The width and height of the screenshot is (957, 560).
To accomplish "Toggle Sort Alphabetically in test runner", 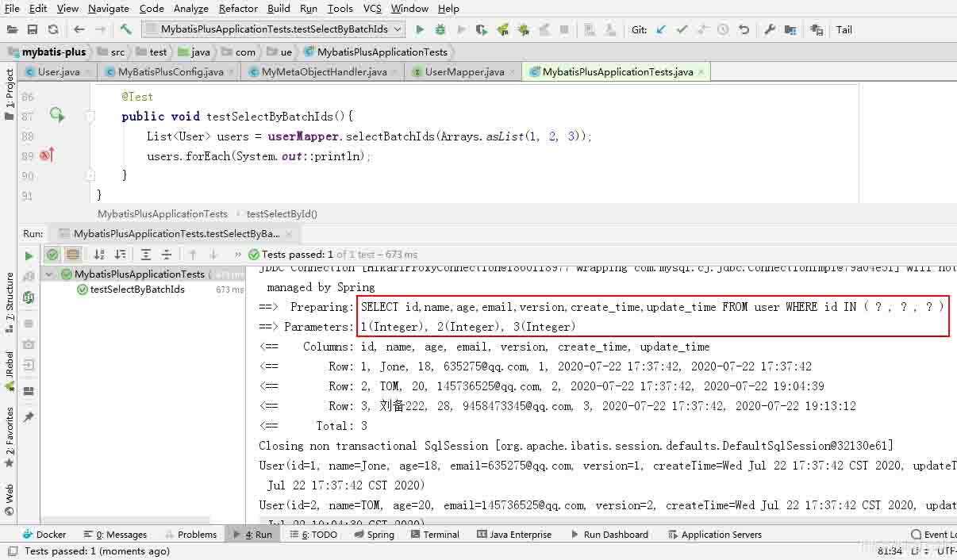I will click(99, 255).
